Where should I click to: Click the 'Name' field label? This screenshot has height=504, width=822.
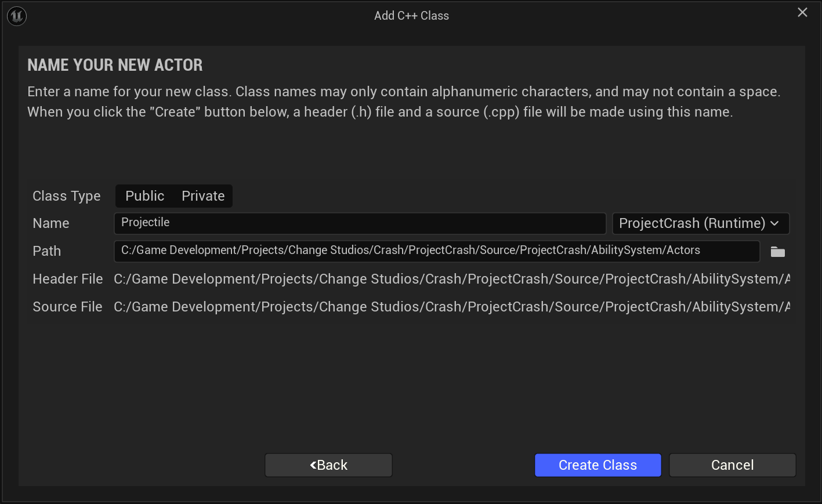(51, 223)
